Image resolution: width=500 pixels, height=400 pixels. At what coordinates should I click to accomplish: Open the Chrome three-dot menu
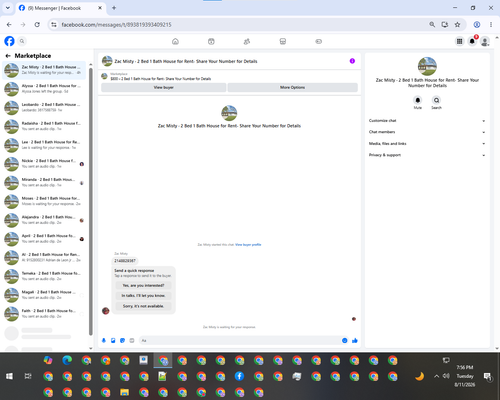point(491,24)
